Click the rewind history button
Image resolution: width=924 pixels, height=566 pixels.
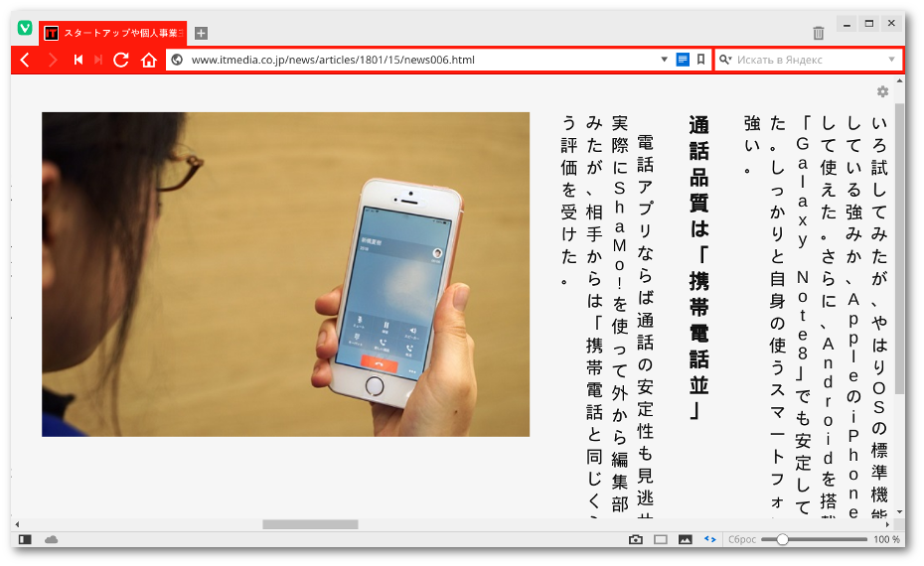[x=77, y=61]
